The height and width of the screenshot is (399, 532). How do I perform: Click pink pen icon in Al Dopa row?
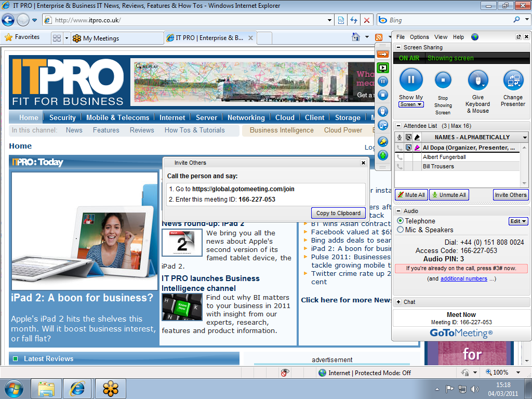click(x=417, y=148)
